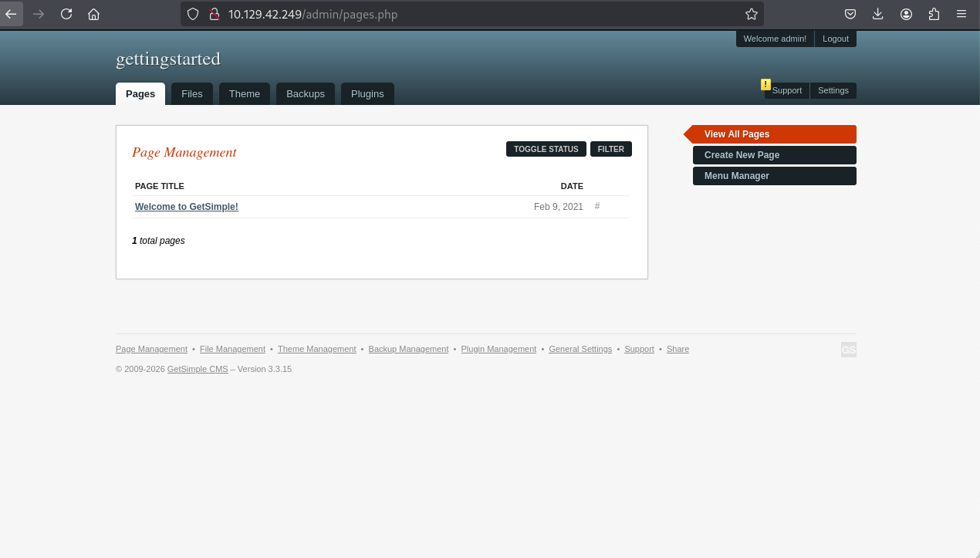Open General Settings from the footer
Viewport: 980px width, 558px height.
pyautogui.click(x=580, y=349)
